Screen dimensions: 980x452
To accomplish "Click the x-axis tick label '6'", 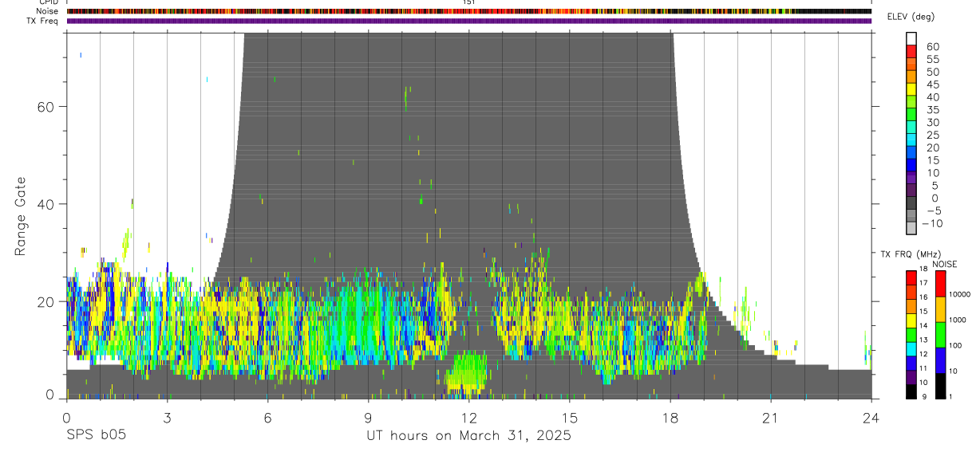I will (267, 418).
